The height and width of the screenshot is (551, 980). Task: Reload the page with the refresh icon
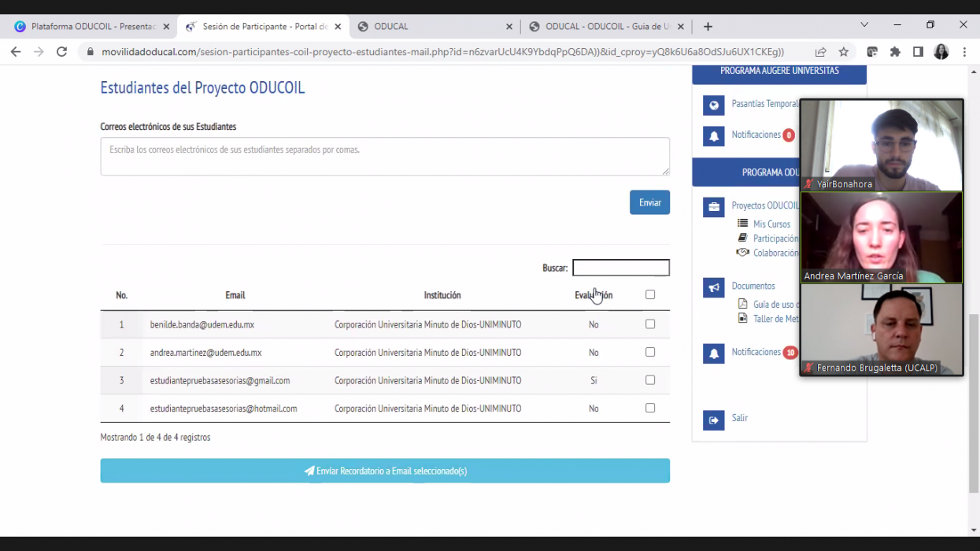[61, 52]
